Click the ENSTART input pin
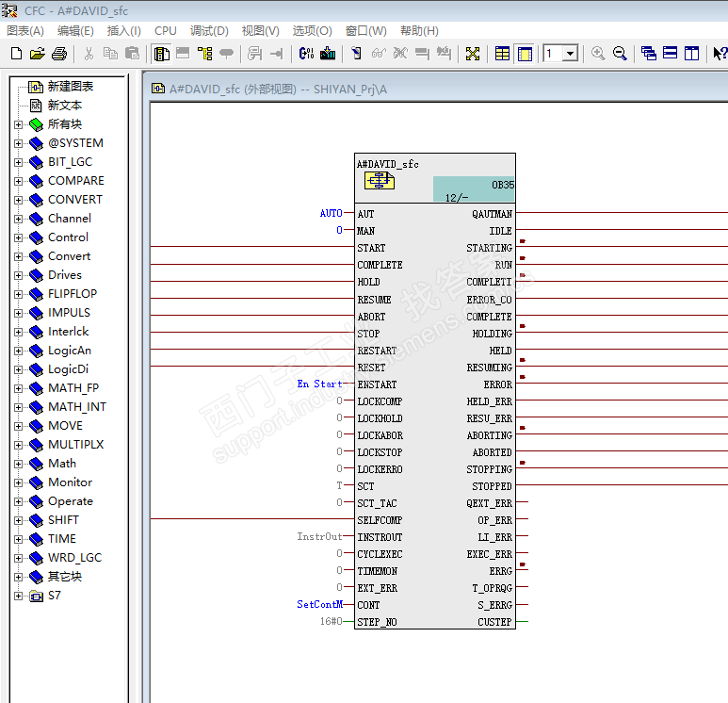The image size is (728, 703). (377, 384)
